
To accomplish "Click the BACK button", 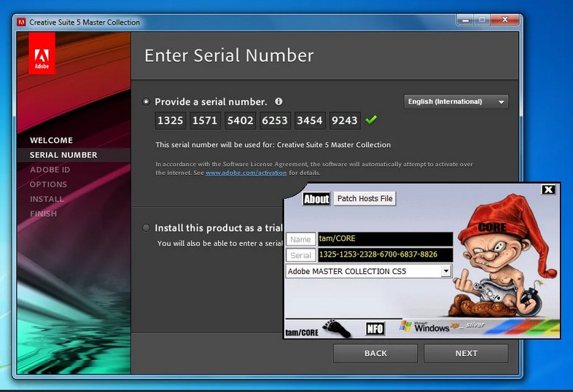I will 375,353.
